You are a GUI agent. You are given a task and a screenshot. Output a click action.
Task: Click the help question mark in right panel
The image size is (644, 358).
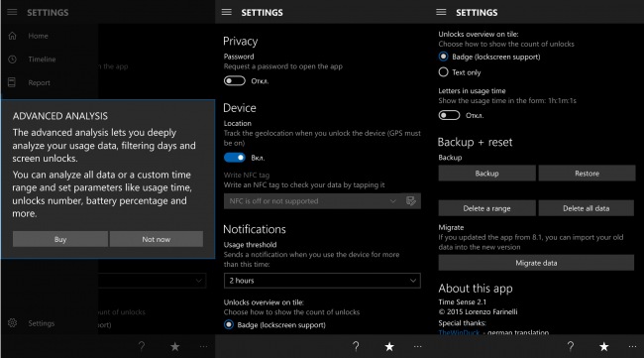(571, 346)
